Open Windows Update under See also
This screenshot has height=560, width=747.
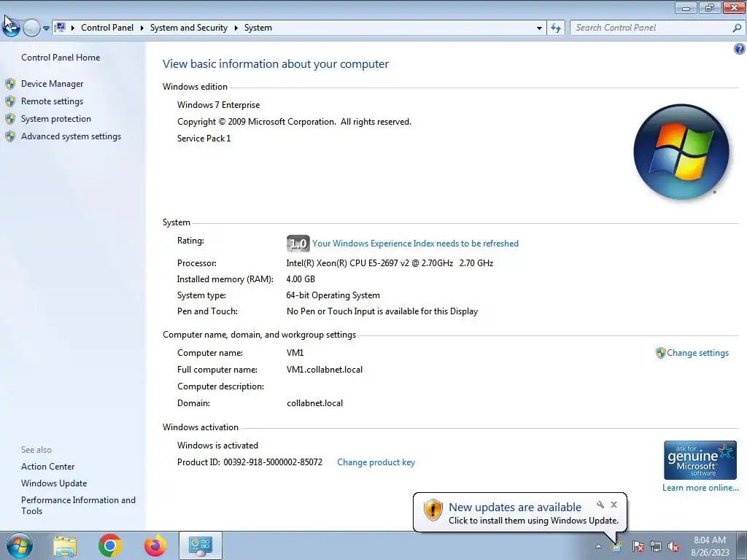pyautogui.click(x=54, y=483)
